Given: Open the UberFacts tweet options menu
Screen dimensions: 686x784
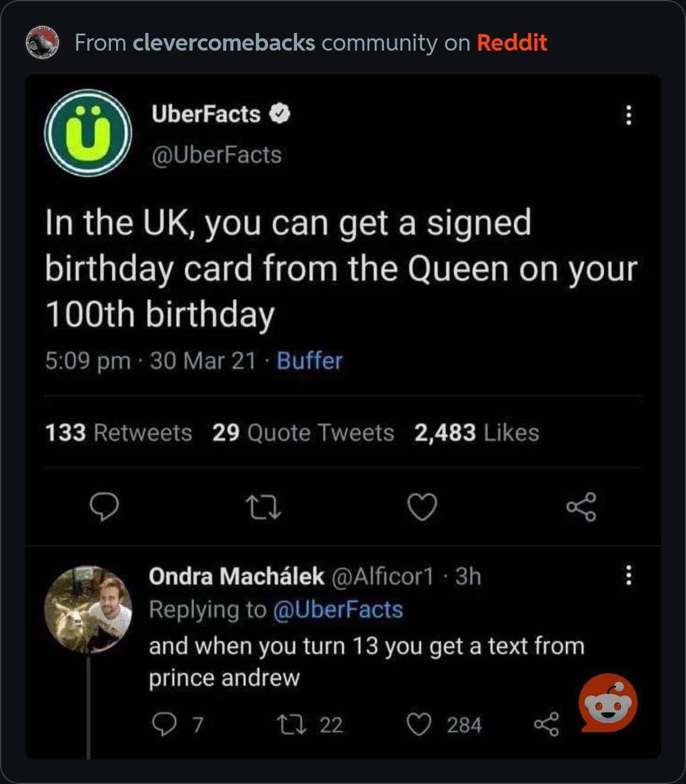Looking at the screenshot, I should tap(628, 115).
